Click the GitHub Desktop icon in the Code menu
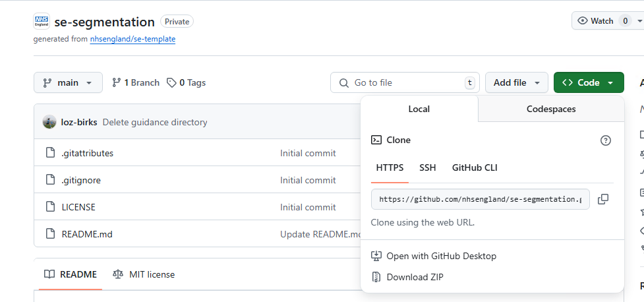This screenshot has height=302, width=644. [376, 256]
